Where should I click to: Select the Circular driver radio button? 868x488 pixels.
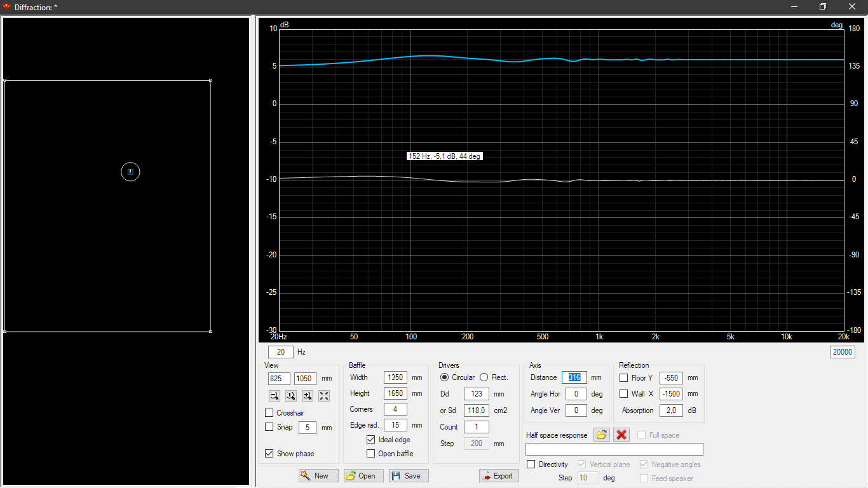point(444,377)
